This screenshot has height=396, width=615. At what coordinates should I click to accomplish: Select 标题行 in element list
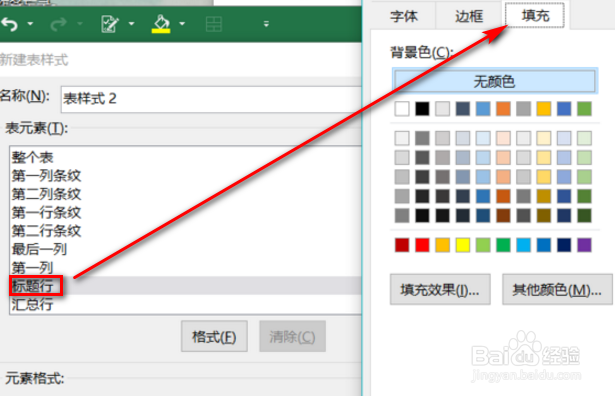click(x=185, y=285)
